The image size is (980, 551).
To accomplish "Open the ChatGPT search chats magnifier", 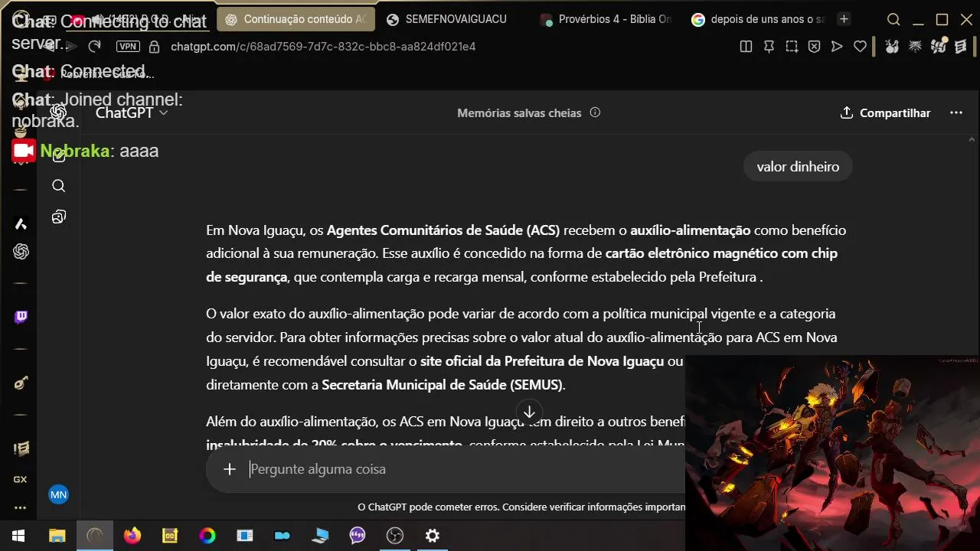I will point(59,186).
